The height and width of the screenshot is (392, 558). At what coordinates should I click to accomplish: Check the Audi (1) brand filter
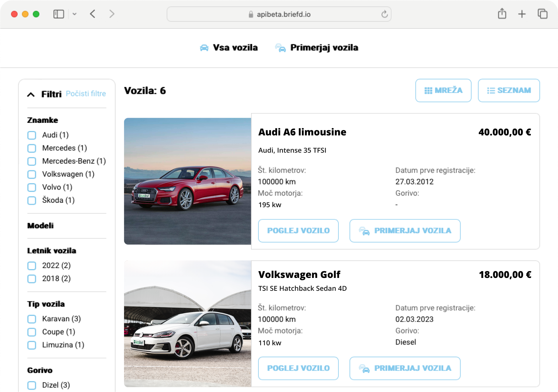pos(32,135)
